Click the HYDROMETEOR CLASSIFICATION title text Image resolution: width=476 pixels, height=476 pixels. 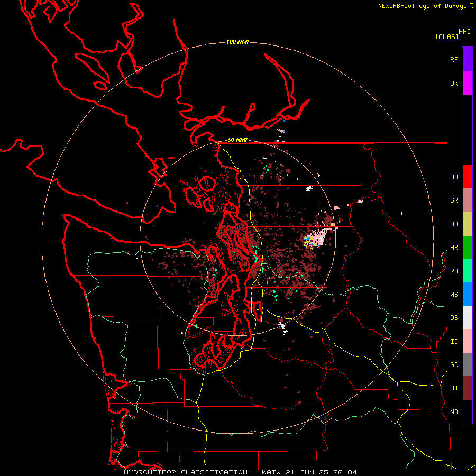186,472
